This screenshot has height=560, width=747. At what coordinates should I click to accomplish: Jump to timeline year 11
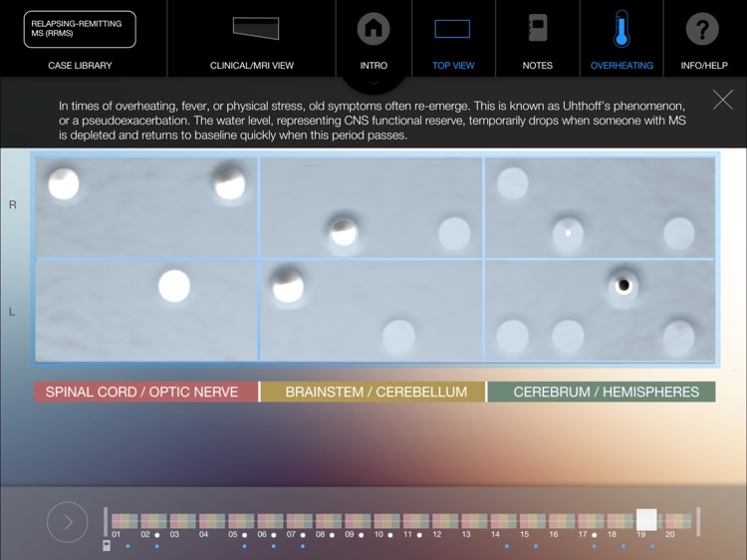[416, 521]
